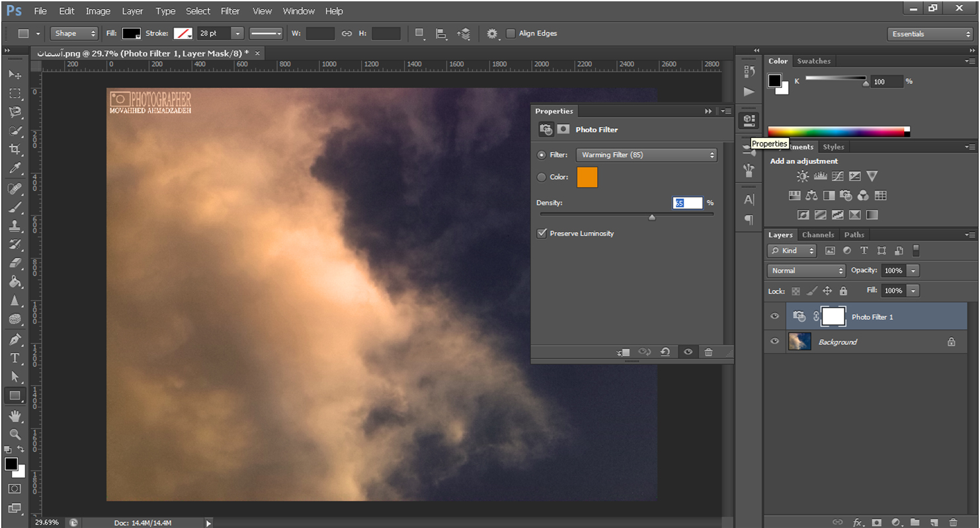Add a Channel Mixer adjustment

pos(863,196)
